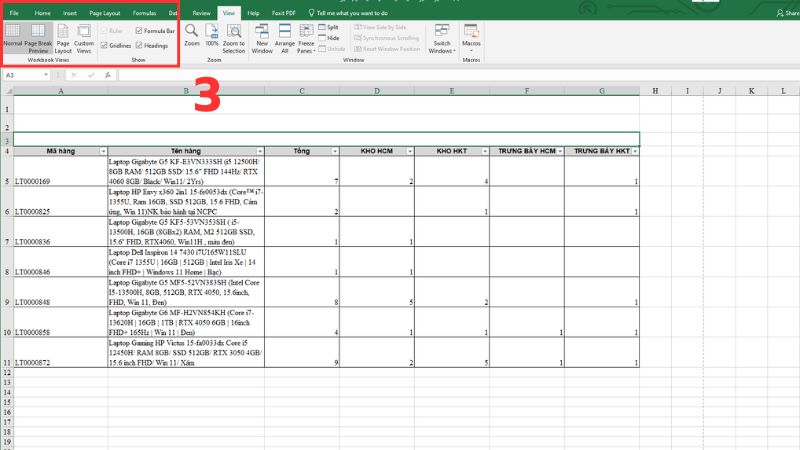Open Custom Views dialog
Image resolution: width=800 pixels, height=450 pixels.
84,38
